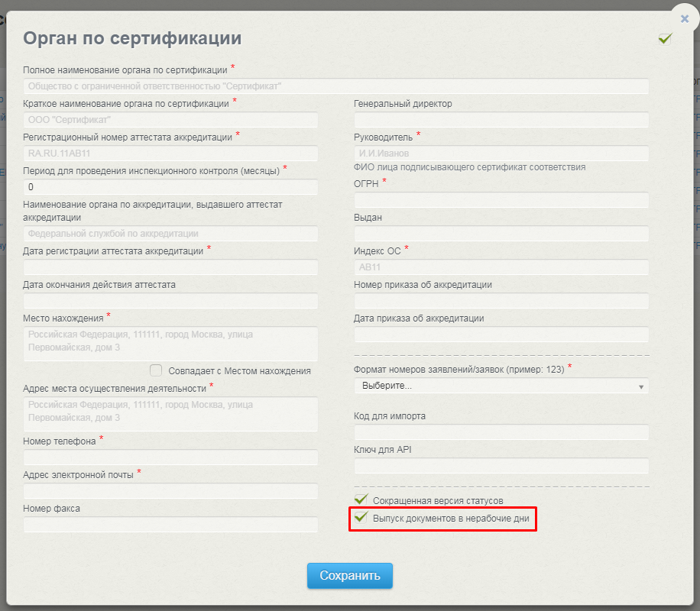Toggle the green checkmark in dialog header
700x611 pixels.
coord(665,38)
